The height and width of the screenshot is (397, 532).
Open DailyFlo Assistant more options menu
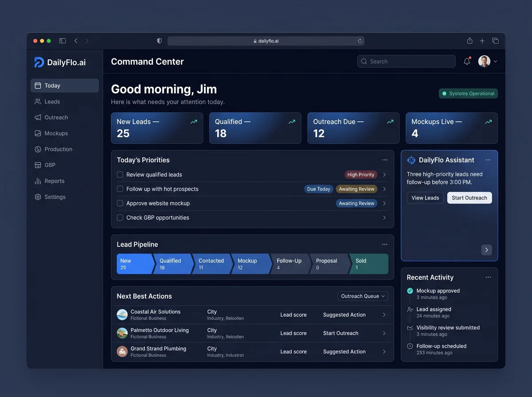pos(488,160)
